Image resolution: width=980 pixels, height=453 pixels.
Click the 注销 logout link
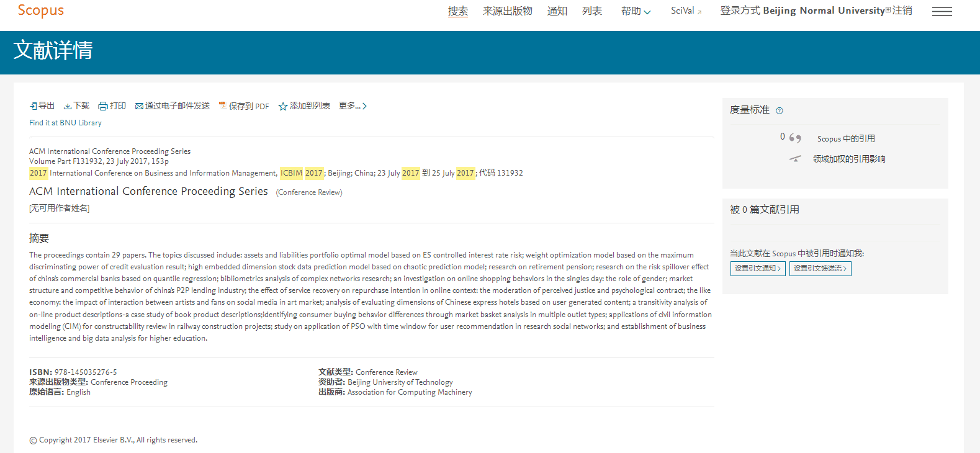click(x=902, y=11)
